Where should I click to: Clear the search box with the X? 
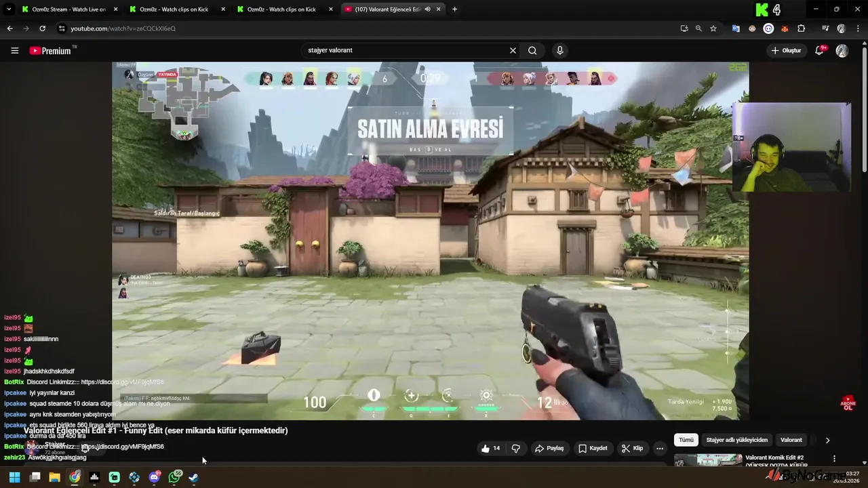(x=513, y=50)
